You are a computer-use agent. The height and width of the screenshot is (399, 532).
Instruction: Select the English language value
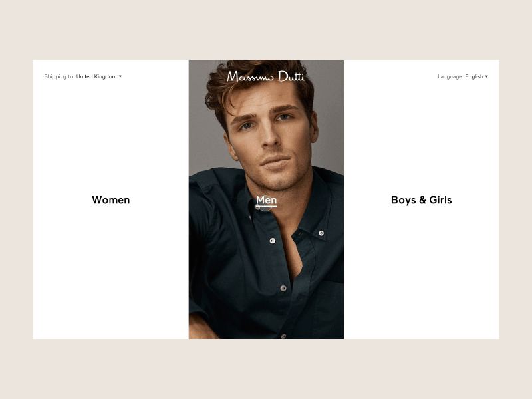pyautogui.click(x=474, y=76)
